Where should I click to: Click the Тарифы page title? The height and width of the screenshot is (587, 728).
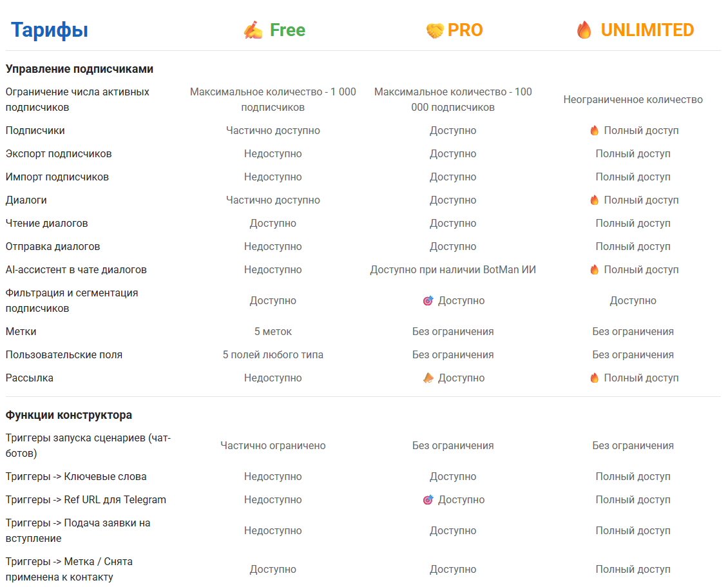(50, 30)
